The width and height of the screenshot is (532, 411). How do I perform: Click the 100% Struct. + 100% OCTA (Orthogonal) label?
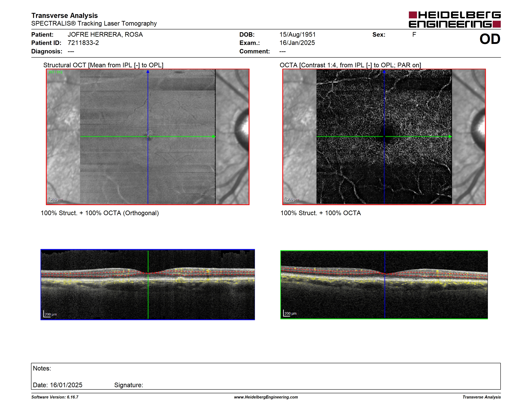tap(100, 213)
